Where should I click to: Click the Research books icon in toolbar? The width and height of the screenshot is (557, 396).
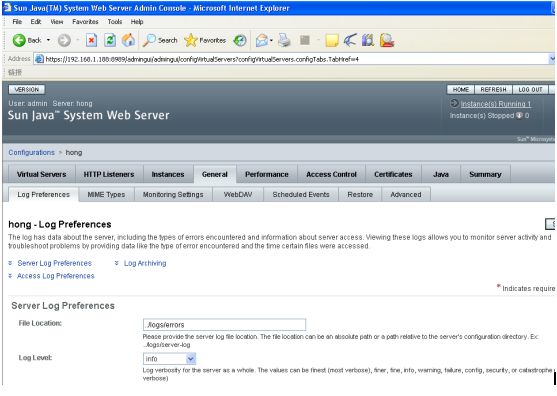(368, 40)
